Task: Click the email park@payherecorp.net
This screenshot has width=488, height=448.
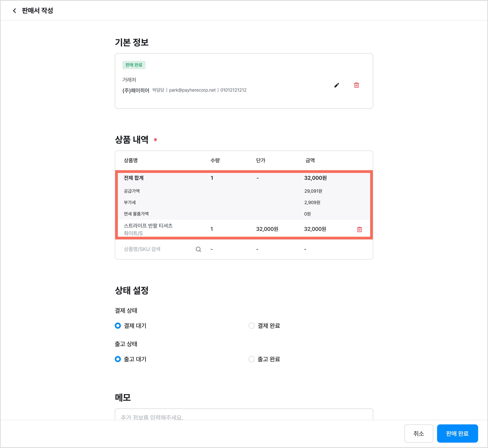Action: [x=192, y=90]
